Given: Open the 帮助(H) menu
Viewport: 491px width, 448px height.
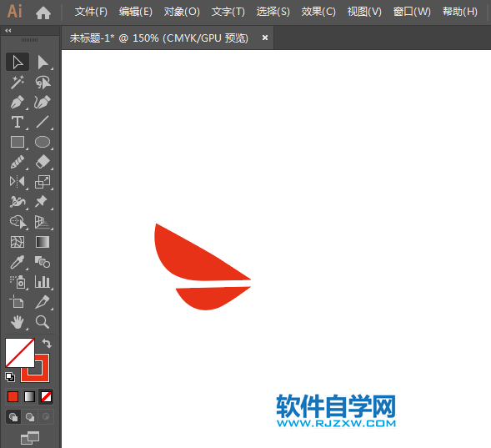Looking at the screenshot, I should point(459,12).
